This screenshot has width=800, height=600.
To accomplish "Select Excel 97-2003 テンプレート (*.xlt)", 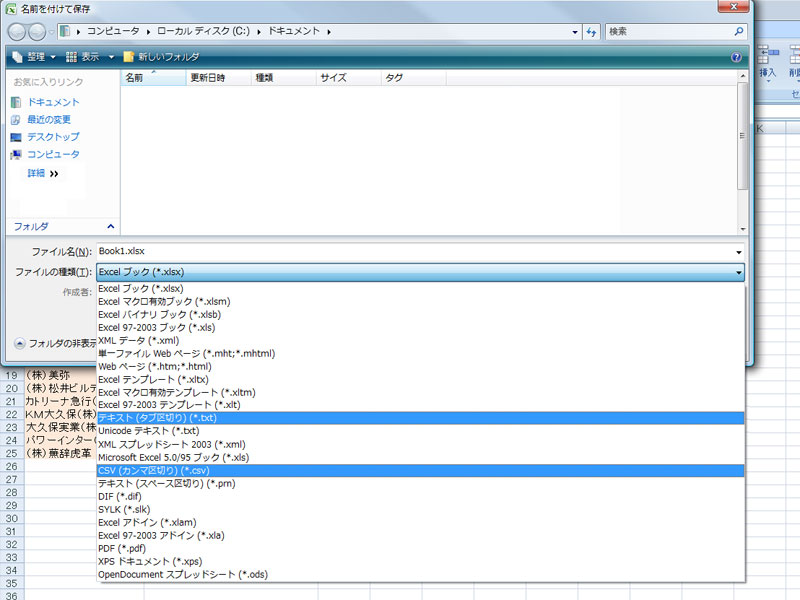I will (420, 405).
